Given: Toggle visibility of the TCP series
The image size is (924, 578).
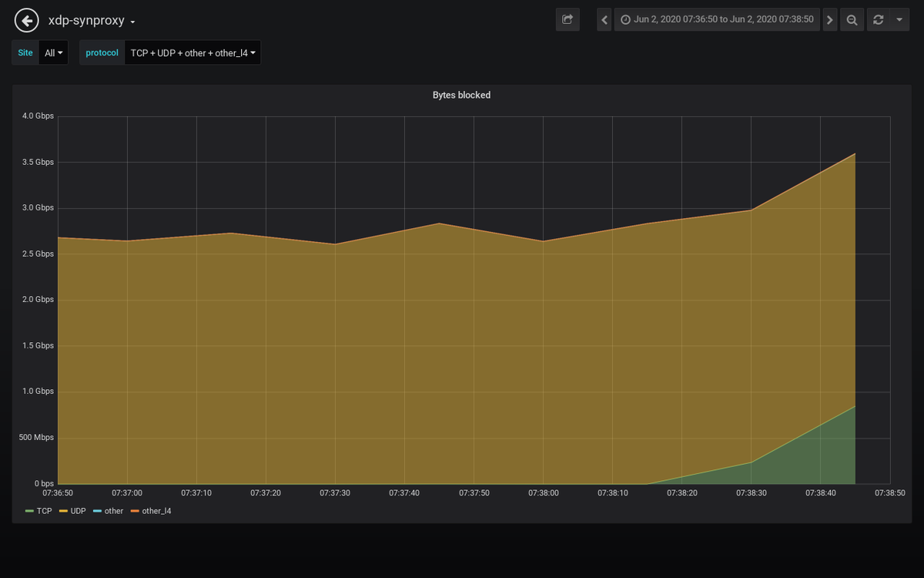Looking at the screenshot, I should [x=44, y=510].
